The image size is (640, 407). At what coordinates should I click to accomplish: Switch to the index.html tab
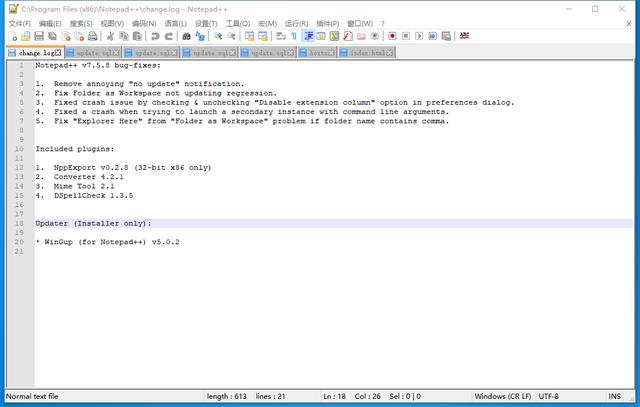pyautogui.click(x=367, y=53)
